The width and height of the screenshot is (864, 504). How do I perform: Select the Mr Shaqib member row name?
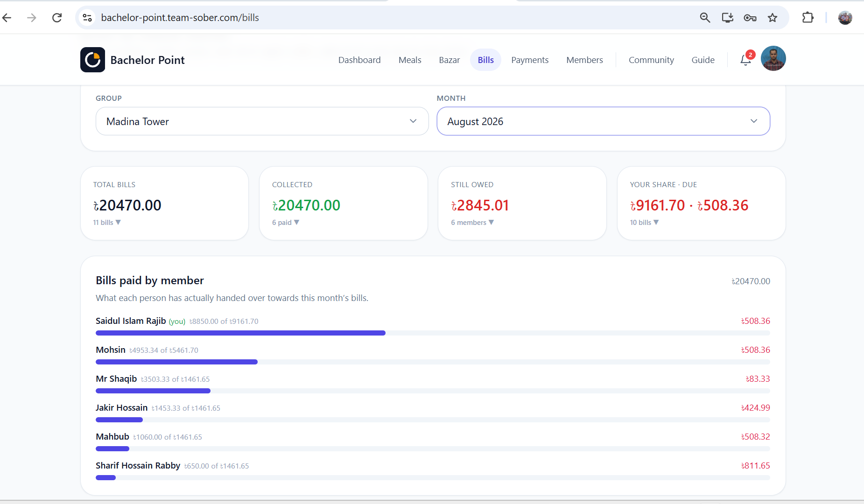[x=116, y=378]
